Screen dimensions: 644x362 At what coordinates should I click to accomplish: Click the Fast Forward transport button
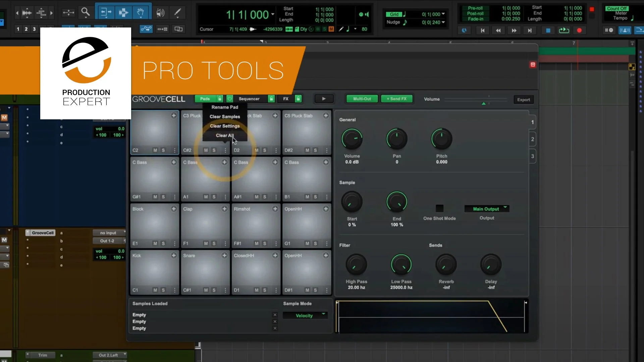514,31
